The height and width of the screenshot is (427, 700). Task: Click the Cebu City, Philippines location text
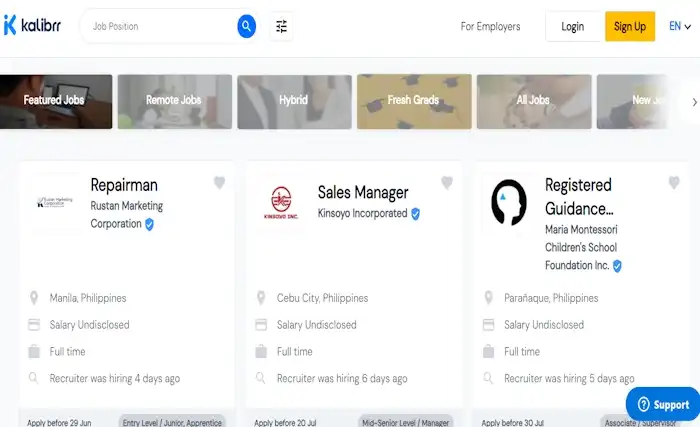pyautogui.click(x=322, y=298)
